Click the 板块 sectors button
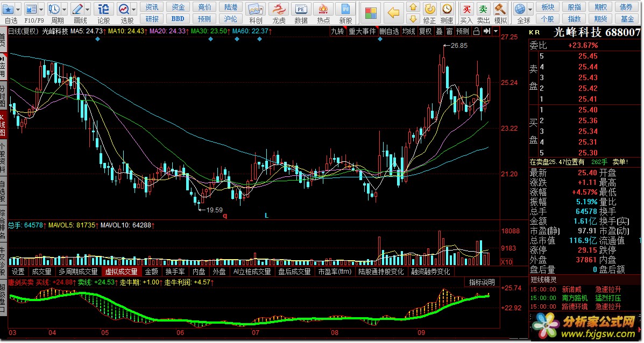 pyautogui.click(x=548, y=7)
